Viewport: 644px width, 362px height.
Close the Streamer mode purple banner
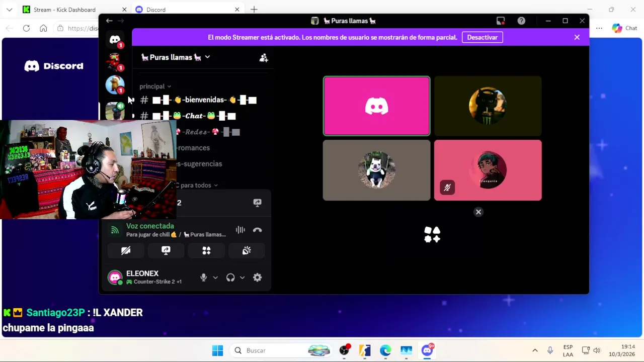tap(577, 37)
